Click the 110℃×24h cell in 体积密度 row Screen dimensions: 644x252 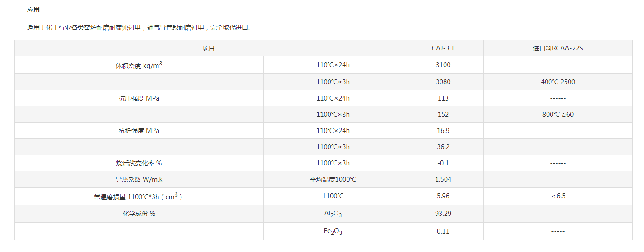333,65
